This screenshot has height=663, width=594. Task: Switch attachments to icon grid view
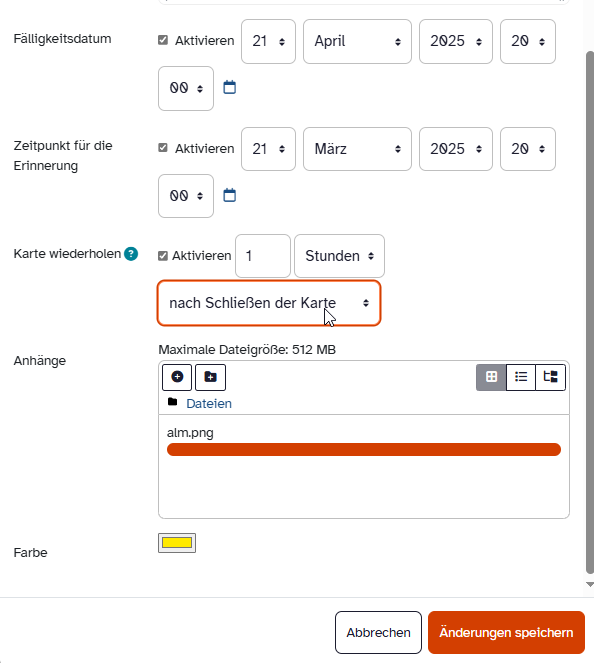(491, 377)
